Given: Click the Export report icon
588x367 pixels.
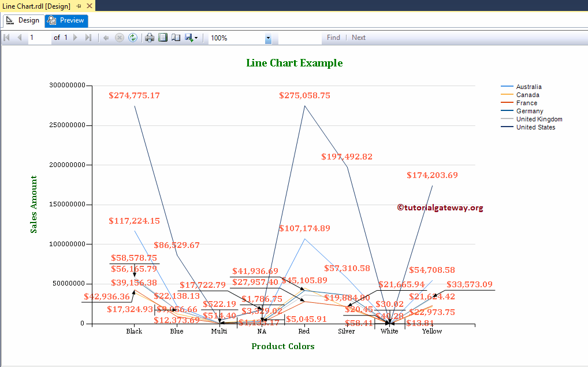Looking at the screenshot, I should pos(188,38).
